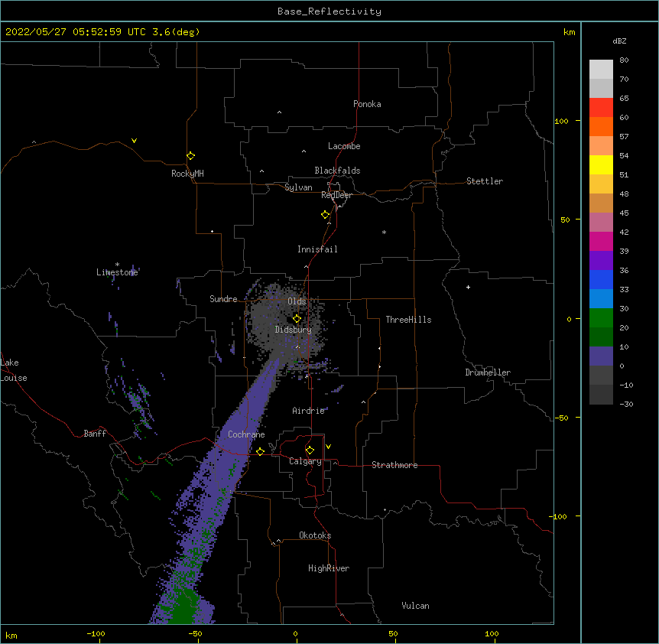Click the yellow radar marker near Didsbury
Viewport: 659px width, 644px height.
(x=297, y=318)
